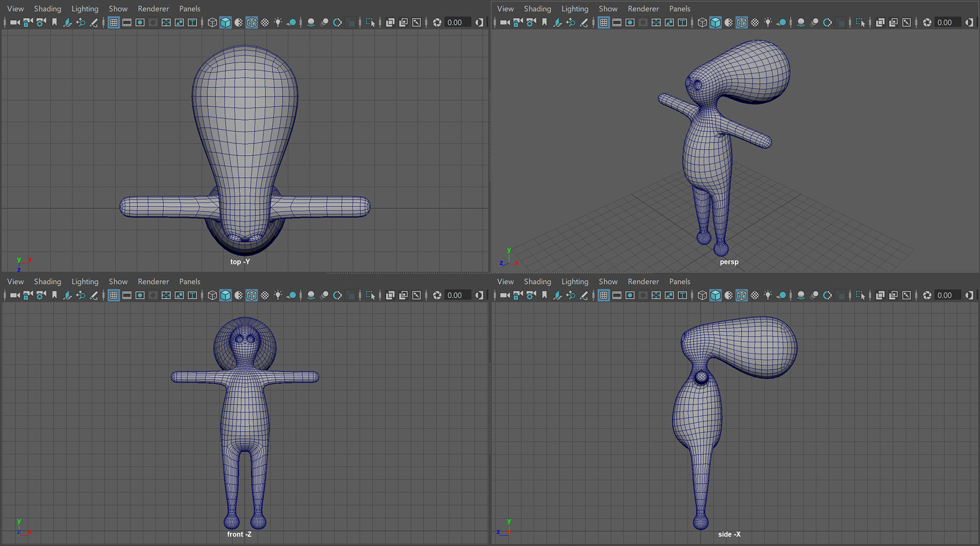The height and width of the screenshot is (546, 980).
Task: Enable X-Ray mode in top panel toolbar
Action: point(390,22)
